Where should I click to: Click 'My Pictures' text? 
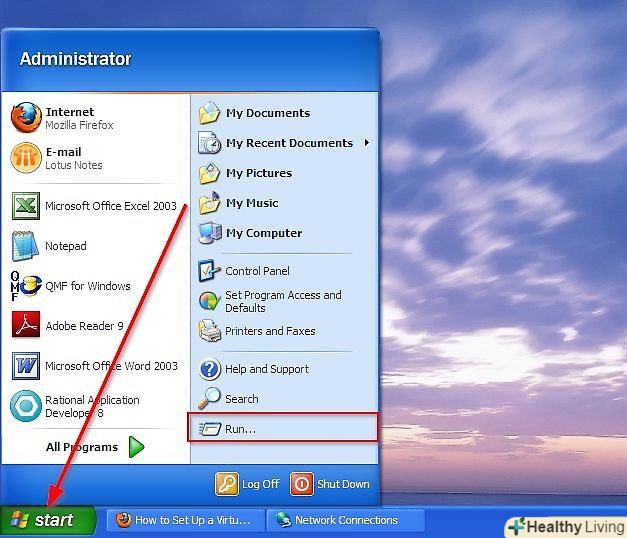pos(259,173)
